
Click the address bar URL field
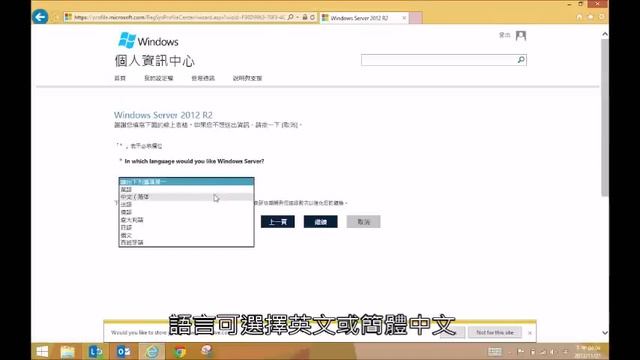click(x=180, y=18)
